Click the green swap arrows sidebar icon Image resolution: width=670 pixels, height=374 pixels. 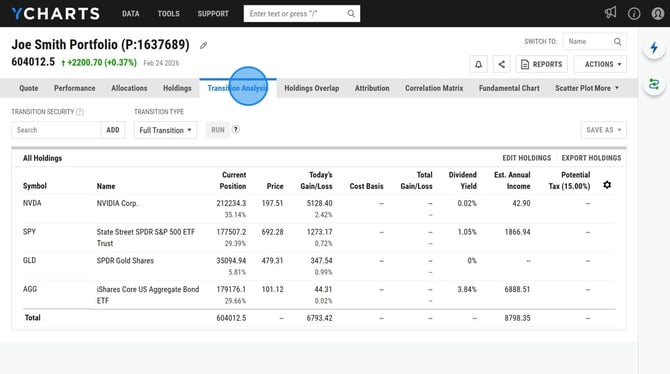(x=654, y=84)
